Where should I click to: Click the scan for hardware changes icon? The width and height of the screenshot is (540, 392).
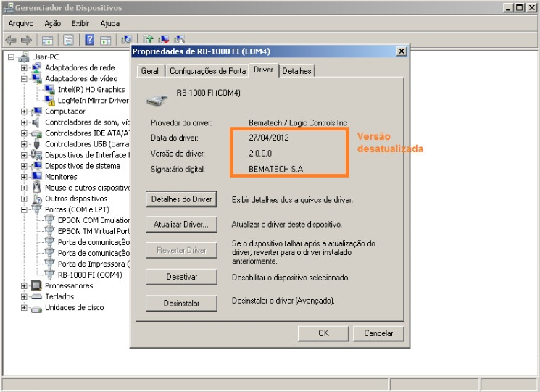[x=126, y=40]
